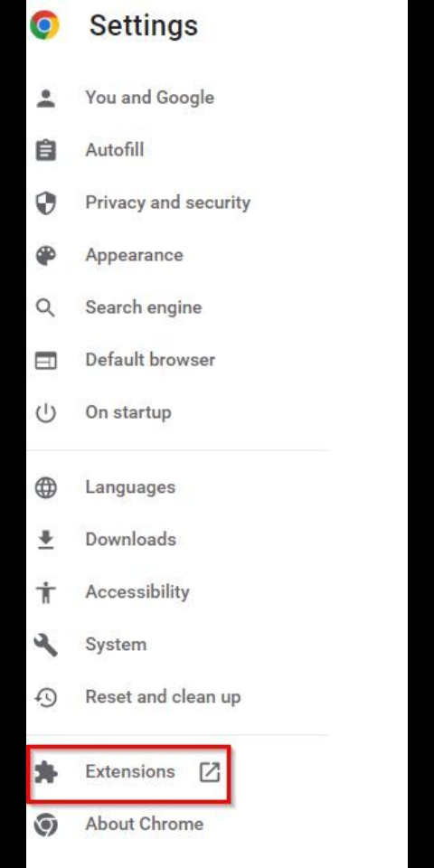Click the puzzle piece Extensions icon
The width and height of the screenshot is (434, 868).
(45, 772)
